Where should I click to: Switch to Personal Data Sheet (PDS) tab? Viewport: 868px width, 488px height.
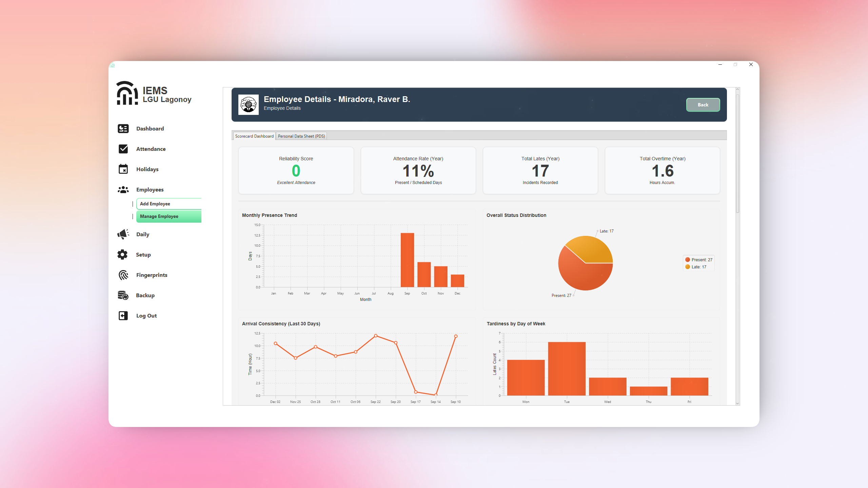point(301,136)
